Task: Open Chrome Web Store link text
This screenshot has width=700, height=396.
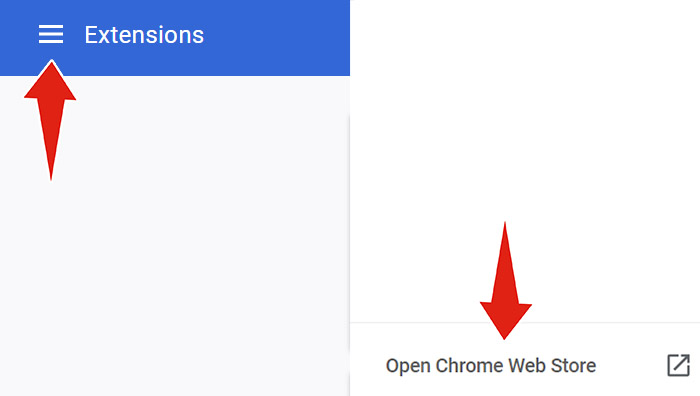Action: [x=491, y=366]
